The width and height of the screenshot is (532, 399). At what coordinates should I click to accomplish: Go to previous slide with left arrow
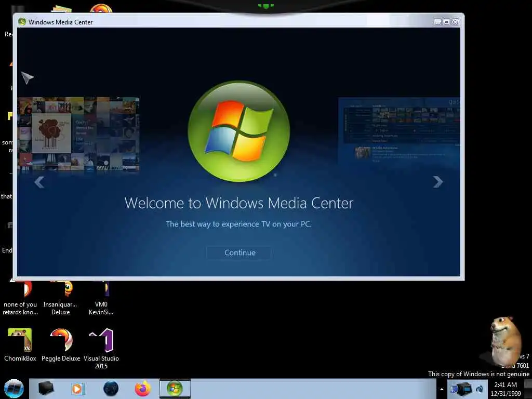coord(39,182)
